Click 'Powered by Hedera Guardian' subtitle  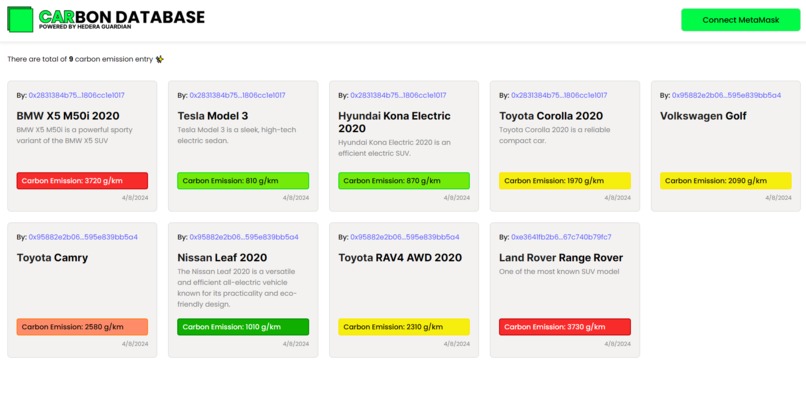[85, 27]
